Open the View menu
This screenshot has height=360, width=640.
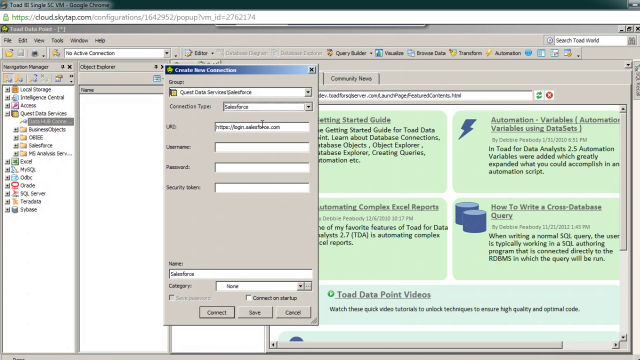pos(39,40)
